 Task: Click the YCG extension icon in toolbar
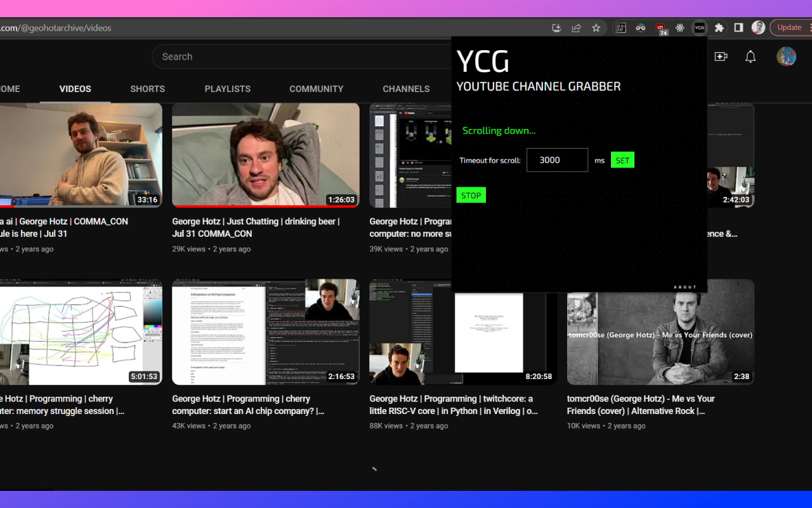pyautogui.click(x=699, y=28)
